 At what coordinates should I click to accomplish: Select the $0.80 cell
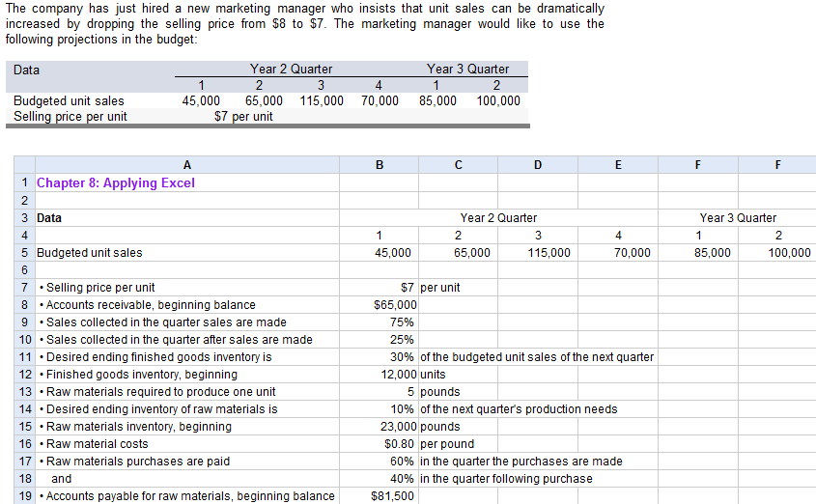tap(379, 444)
